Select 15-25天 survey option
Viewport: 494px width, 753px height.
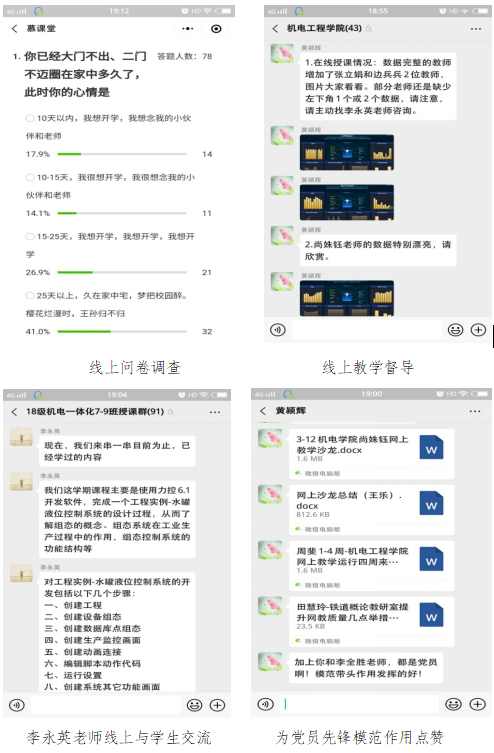click(30, 236)
